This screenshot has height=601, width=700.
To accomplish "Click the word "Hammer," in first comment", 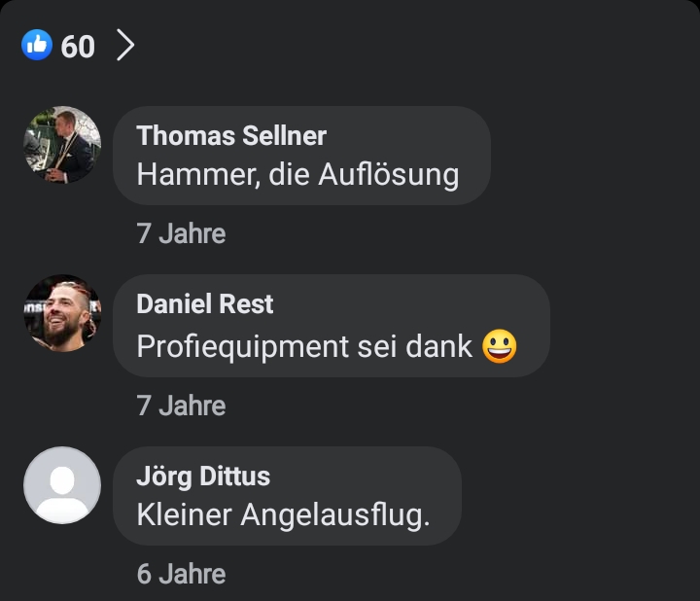I will pos(198,174).
